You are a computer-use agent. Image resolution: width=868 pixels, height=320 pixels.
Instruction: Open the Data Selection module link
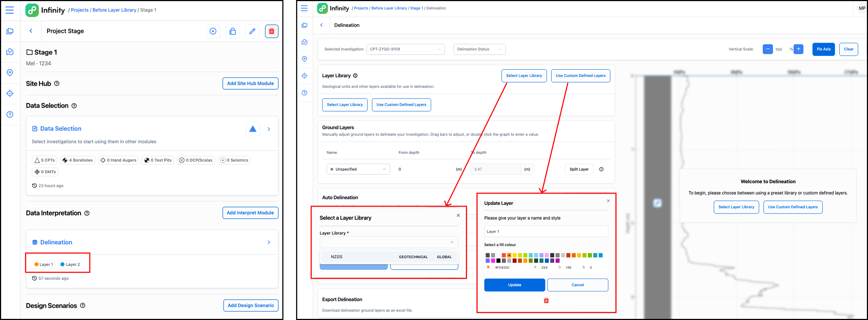click(x=61, y=129)
